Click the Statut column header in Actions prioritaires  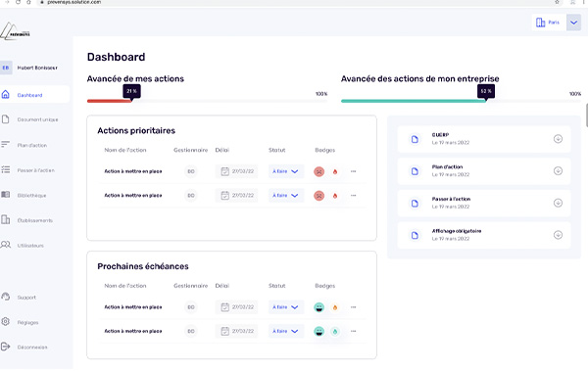coord(276,150)
